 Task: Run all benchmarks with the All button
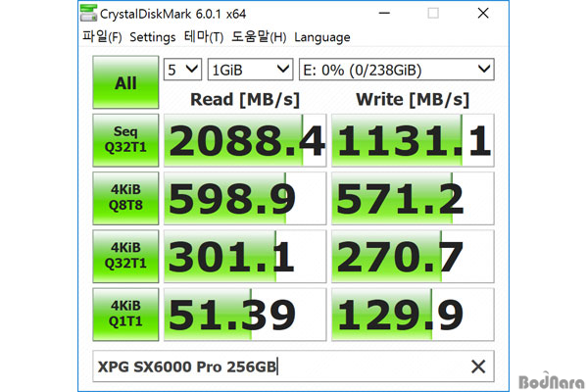(x=125, y=82)
